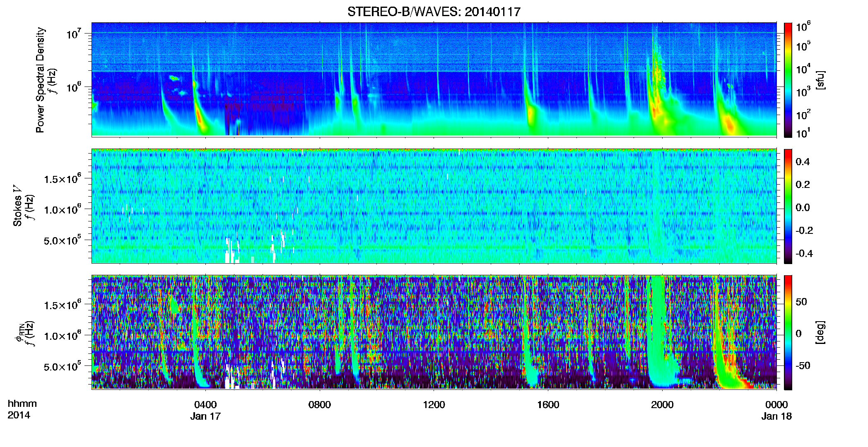Click the hhmm time format label
The height and width of the screenshot is (447, 868).
click(22, 404)
